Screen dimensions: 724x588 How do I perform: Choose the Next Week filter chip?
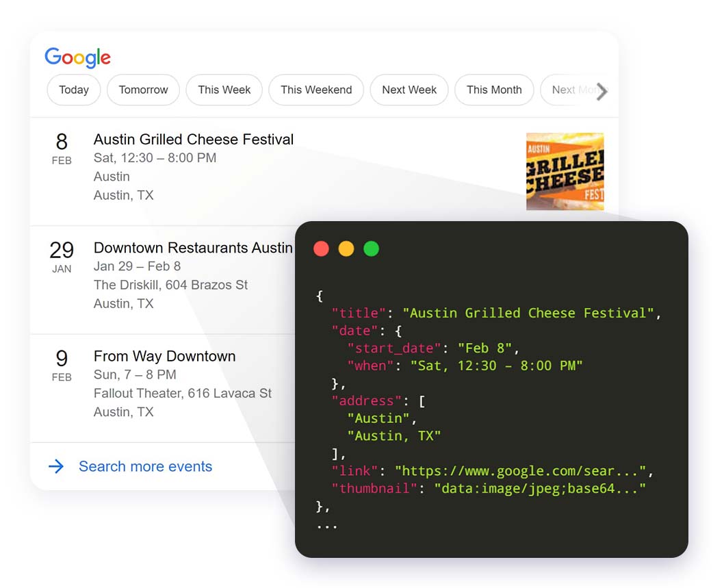pos(409,90)
